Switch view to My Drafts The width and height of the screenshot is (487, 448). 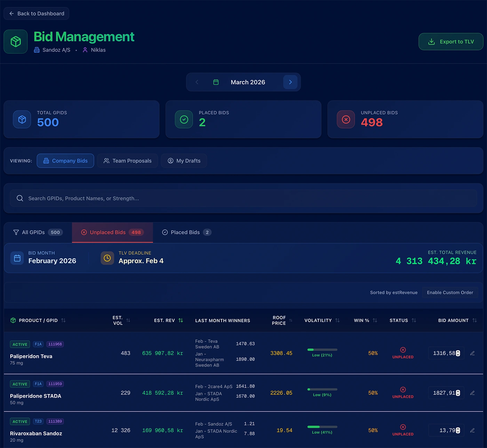coord(184,161)
